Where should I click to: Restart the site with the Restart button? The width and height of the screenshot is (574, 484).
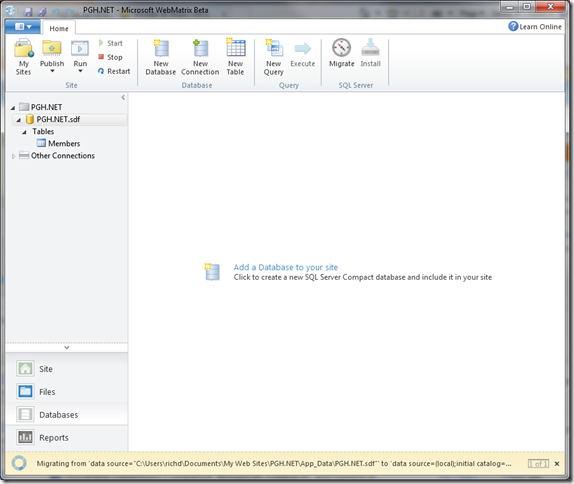tap(114, 71)
